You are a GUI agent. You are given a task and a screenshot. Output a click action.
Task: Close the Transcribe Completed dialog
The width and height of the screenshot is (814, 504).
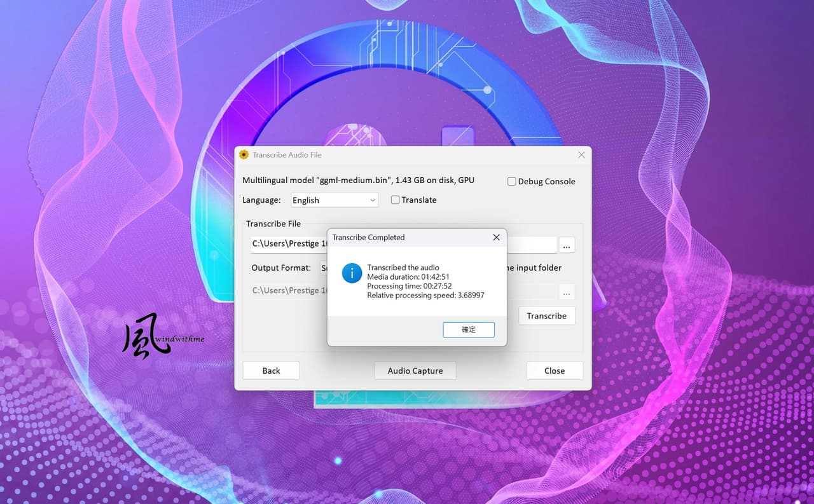(x=496, y=237)
